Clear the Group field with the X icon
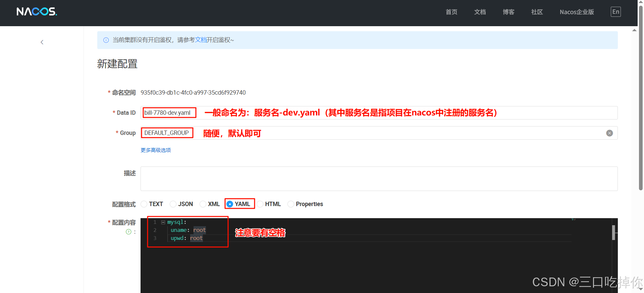644x293 pixels. point(609,133)
